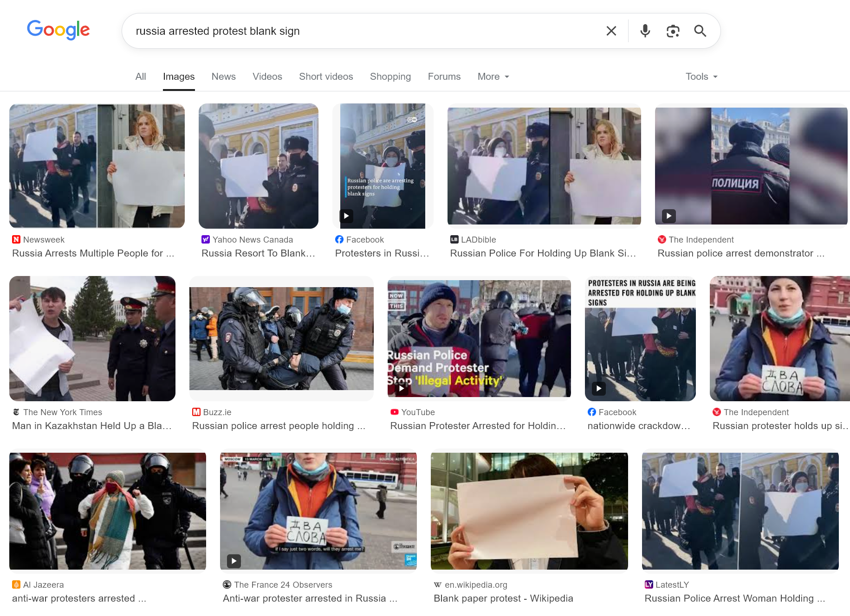This screenshot has height=616, width=850.
Task: Switch to the All tab
Action: click(x=141, y=77)
